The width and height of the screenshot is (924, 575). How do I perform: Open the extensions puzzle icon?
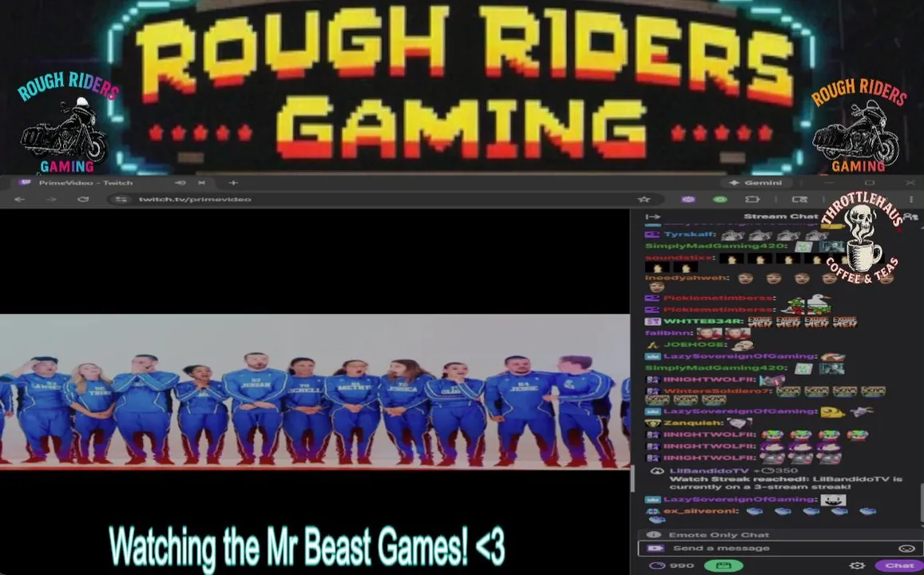[x=752, y=200]
